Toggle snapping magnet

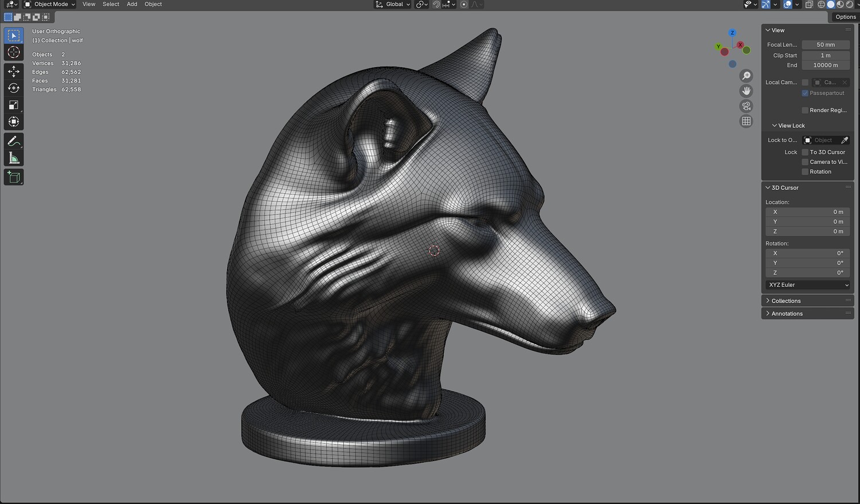436,4
